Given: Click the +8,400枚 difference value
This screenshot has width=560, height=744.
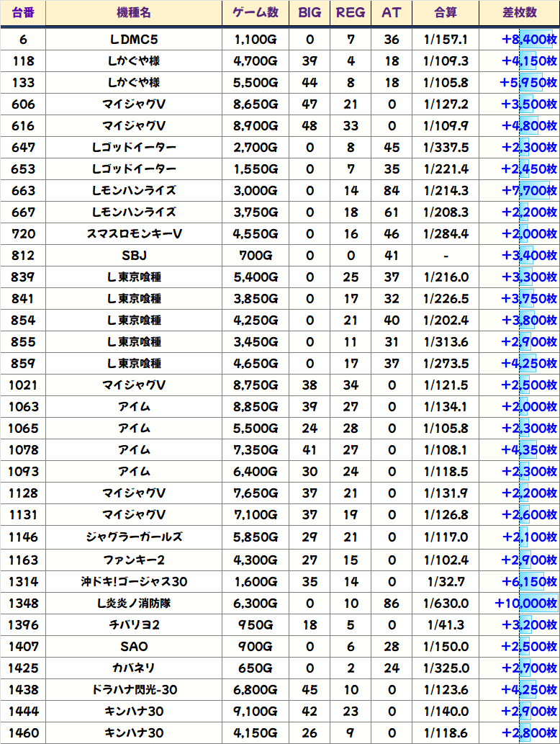Looking at the screenshot, I should [529, 40].
